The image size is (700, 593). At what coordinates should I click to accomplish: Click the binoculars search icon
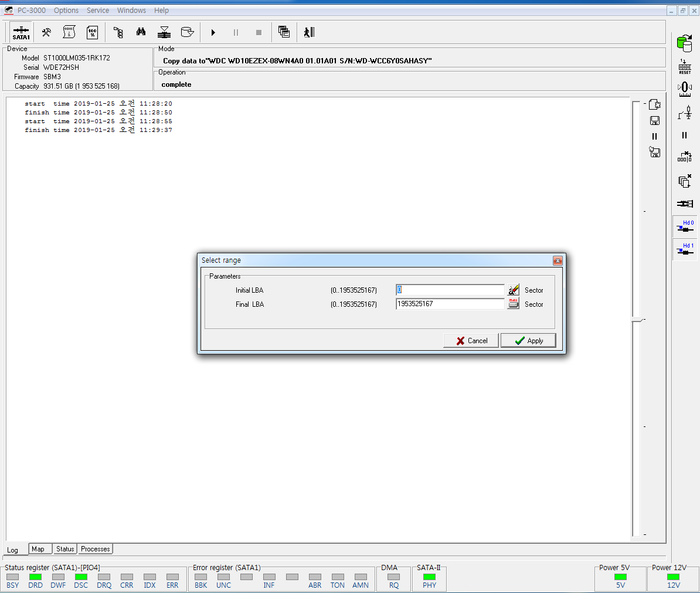141,32
